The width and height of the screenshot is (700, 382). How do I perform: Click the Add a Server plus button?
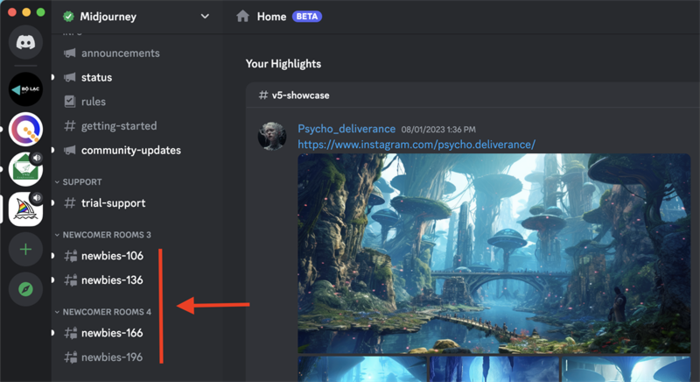coord(26,249)
